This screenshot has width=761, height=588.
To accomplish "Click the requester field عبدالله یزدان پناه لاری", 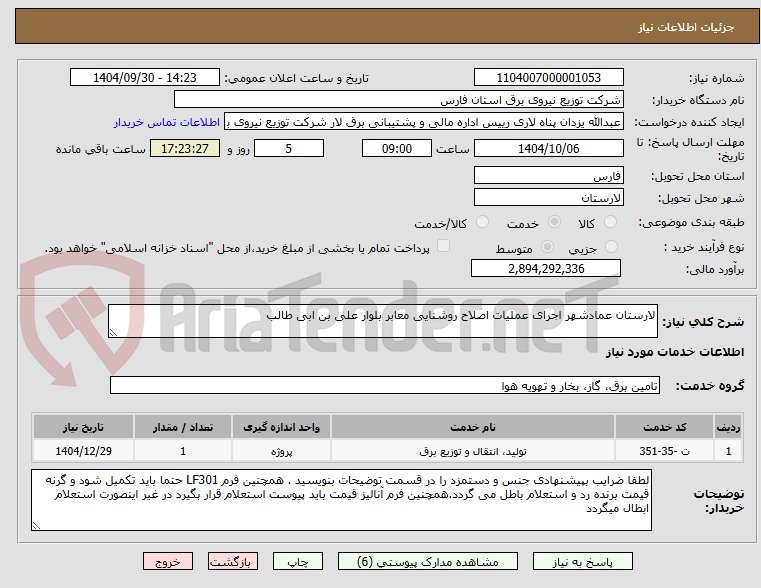I will [x=423, y=122].
